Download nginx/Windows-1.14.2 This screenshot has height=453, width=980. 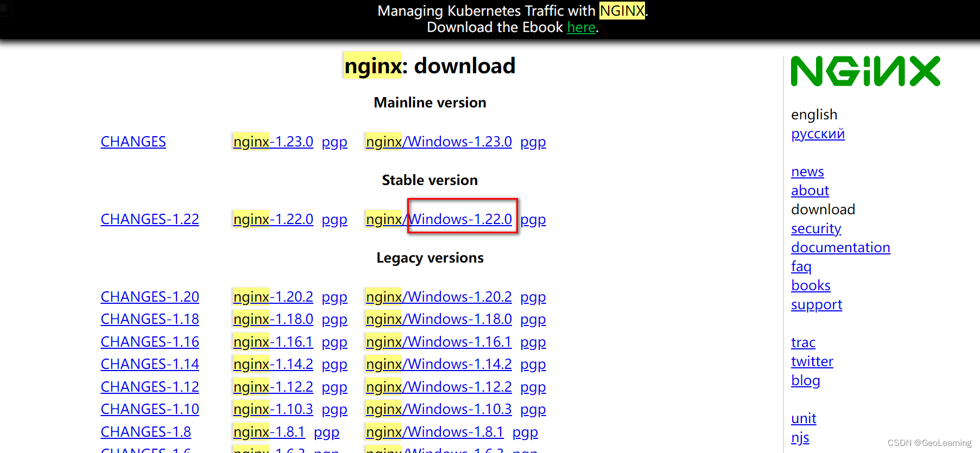click(x=439, y=364)
